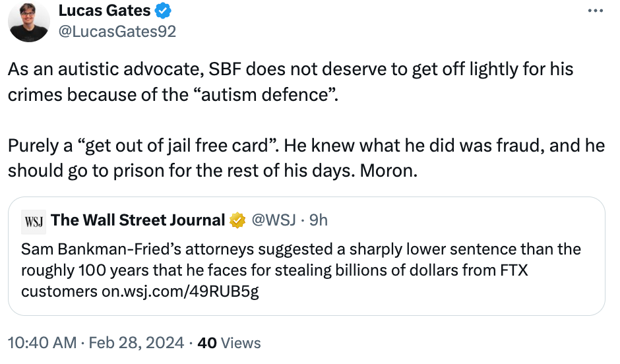
Task: Follow the on.wsj.com/49RUB5g link
Action: [x=180, y=291]
